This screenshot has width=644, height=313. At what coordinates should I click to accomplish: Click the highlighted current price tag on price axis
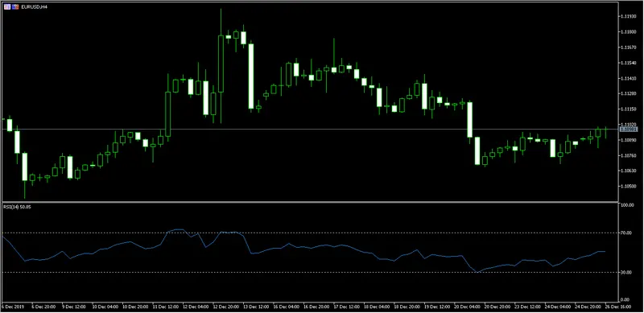click(x=629, y=130)
